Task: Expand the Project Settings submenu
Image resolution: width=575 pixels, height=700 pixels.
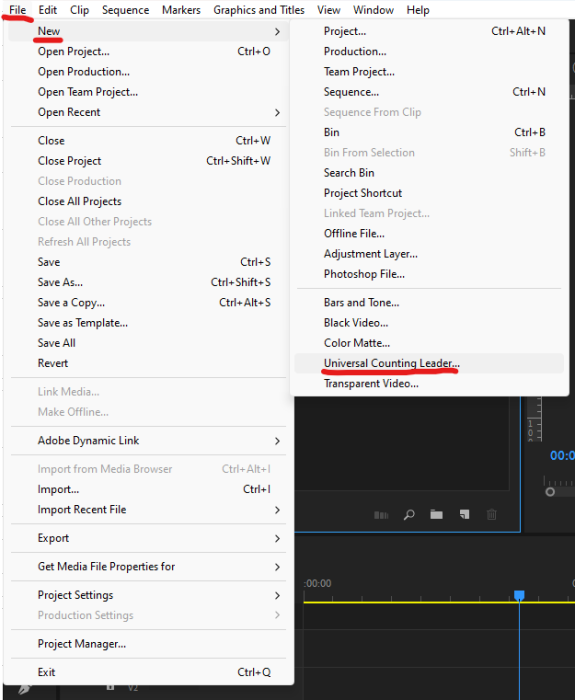Action: click(x=148, y=596)
